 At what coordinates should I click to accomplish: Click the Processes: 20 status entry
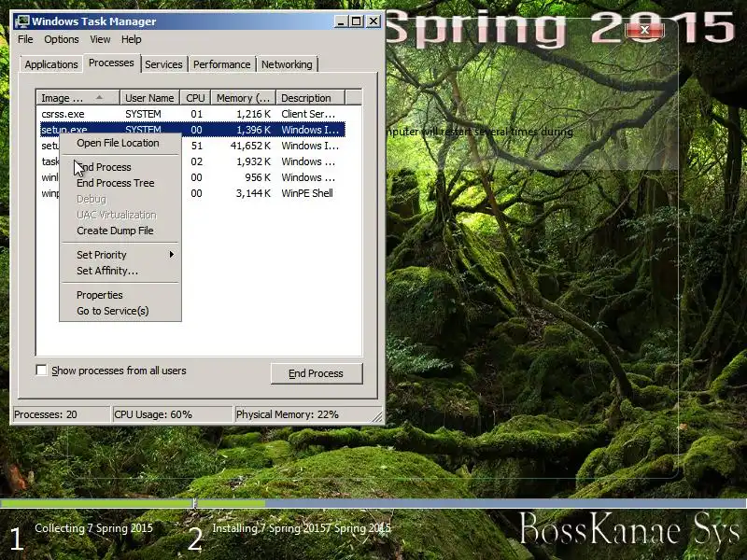pos(62,414)
